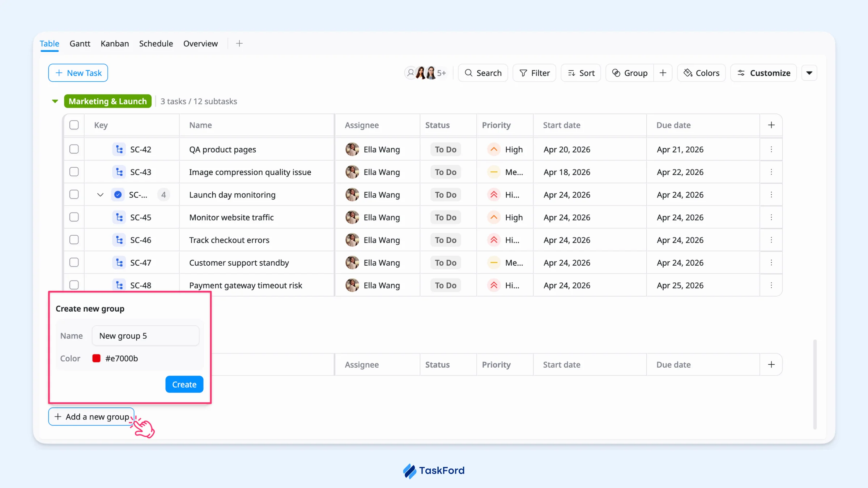Check the box for SC-43
This screenshot has height=488, width=868.
point(74,172)
